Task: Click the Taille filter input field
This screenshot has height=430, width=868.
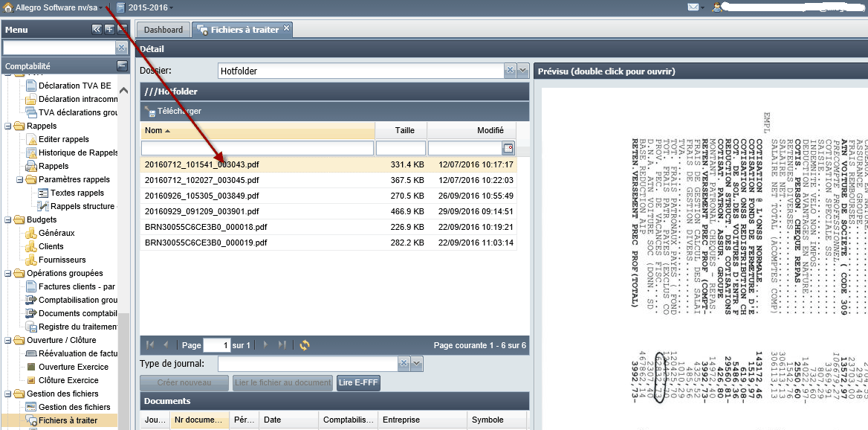Action: pos(401,148)
